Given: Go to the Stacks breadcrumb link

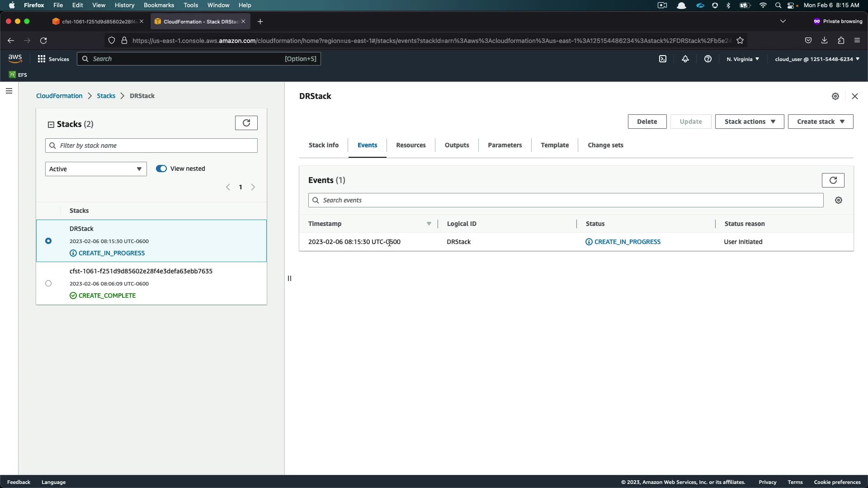Looking at the screenshot, I should point(106,96).
